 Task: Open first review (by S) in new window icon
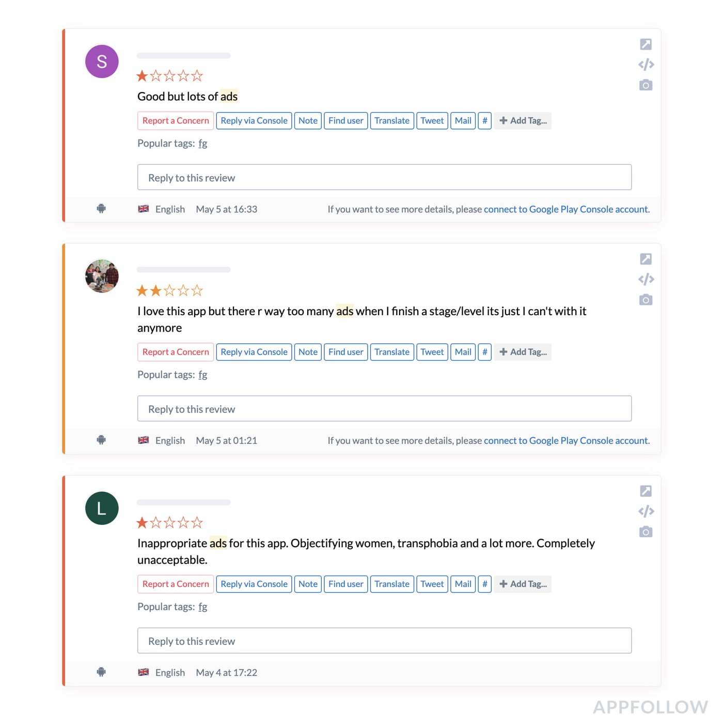[x=646, y=44]
